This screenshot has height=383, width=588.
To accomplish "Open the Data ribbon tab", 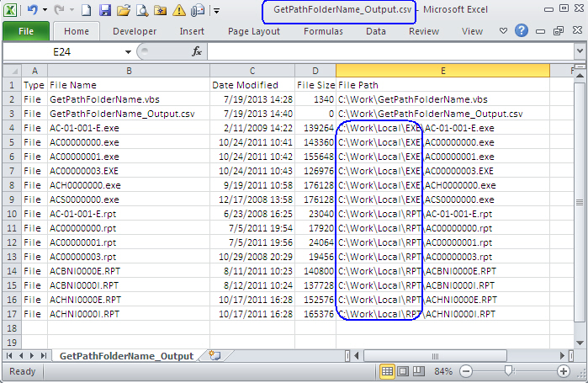I will coord(376,31).
